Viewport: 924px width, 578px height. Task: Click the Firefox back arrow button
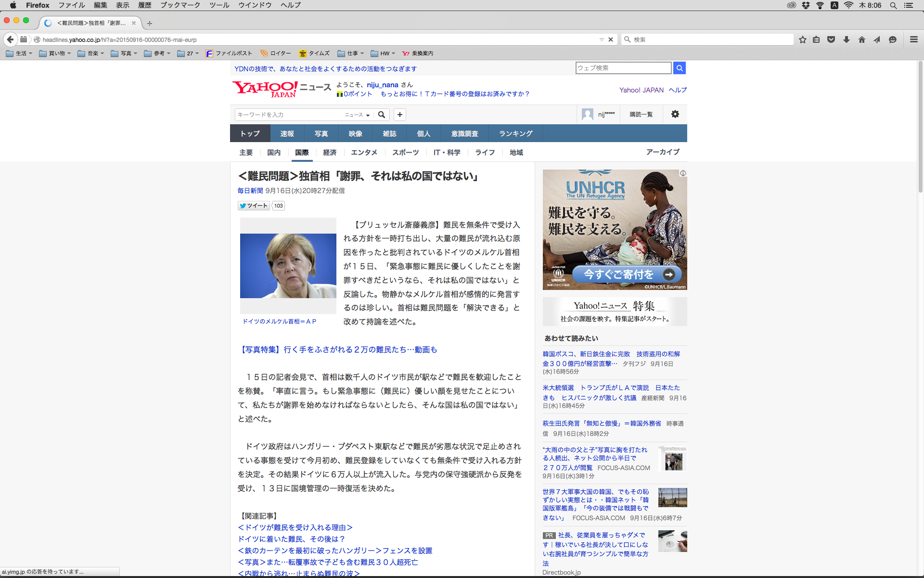pos(10,39)
